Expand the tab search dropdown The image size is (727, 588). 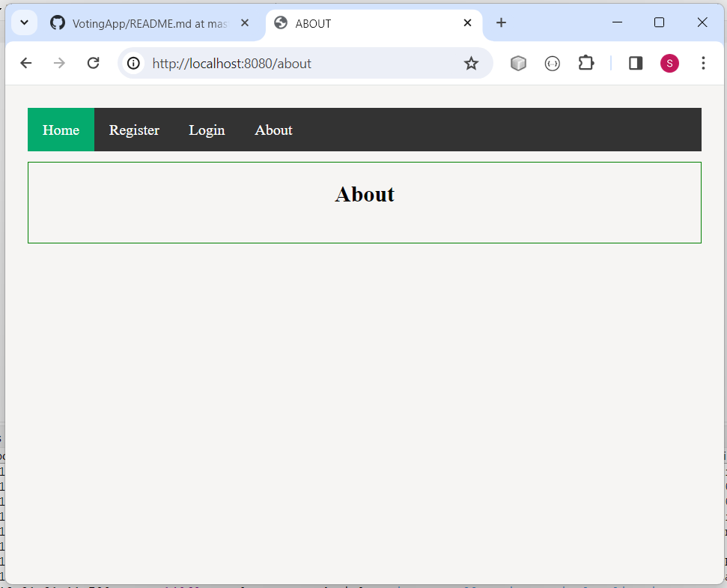[x=24, y=22]
